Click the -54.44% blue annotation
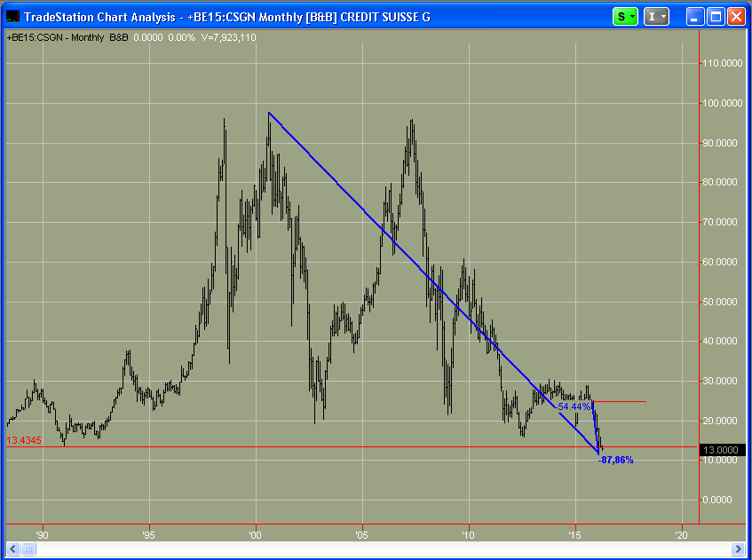 pyautogui.click(x=574, y=406)
